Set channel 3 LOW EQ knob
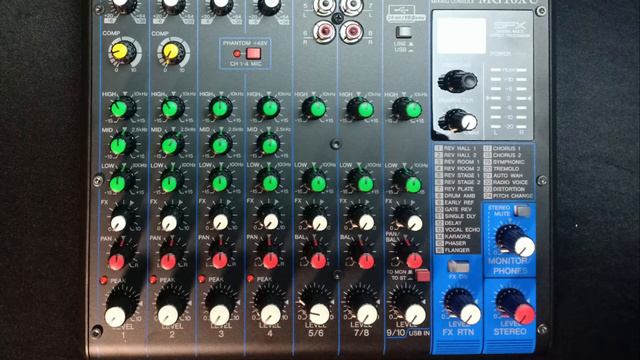Viewport: 640px width, 360px height. (221, 183)
